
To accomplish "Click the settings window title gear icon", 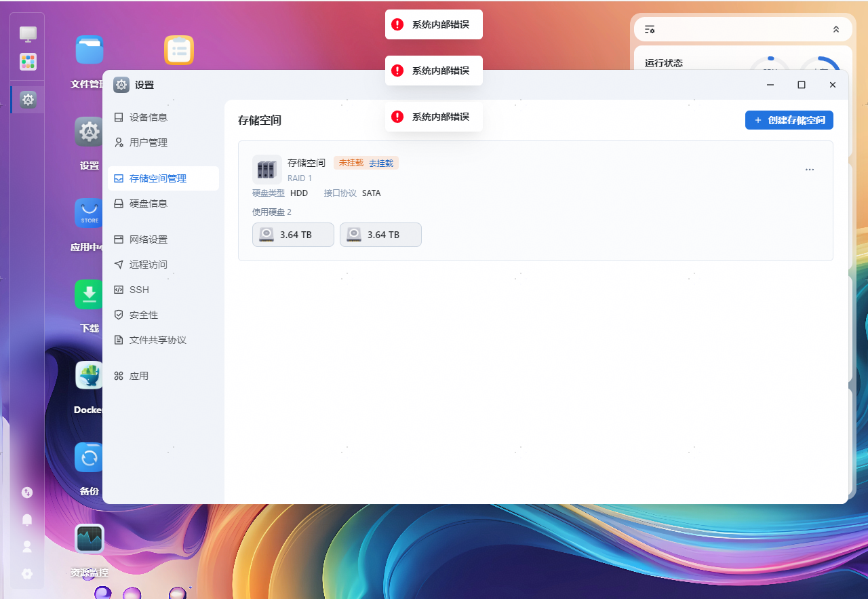I will click(121, 85).
